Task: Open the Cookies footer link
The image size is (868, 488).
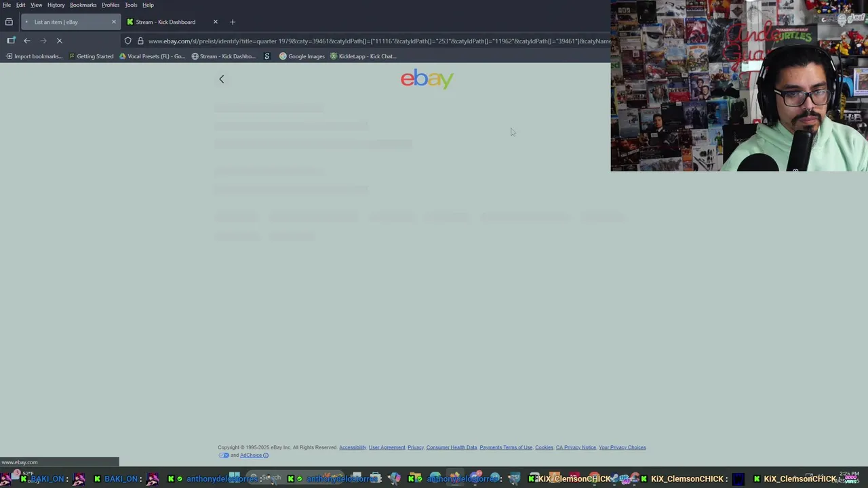Action: pyautogui.click(x=544, y=447)
